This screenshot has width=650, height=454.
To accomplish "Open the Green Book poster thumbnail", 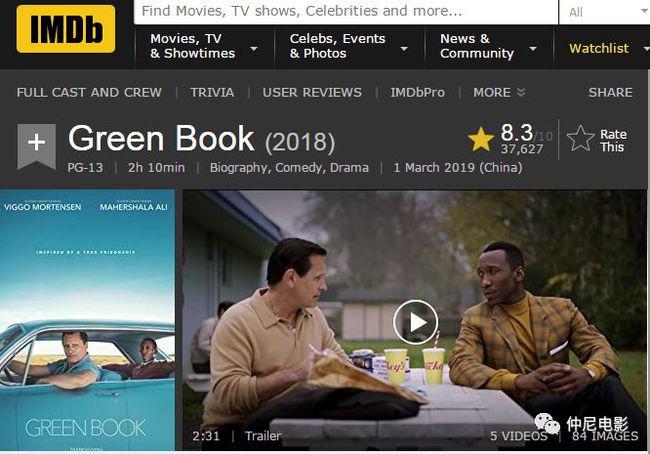I will [87, 320].
